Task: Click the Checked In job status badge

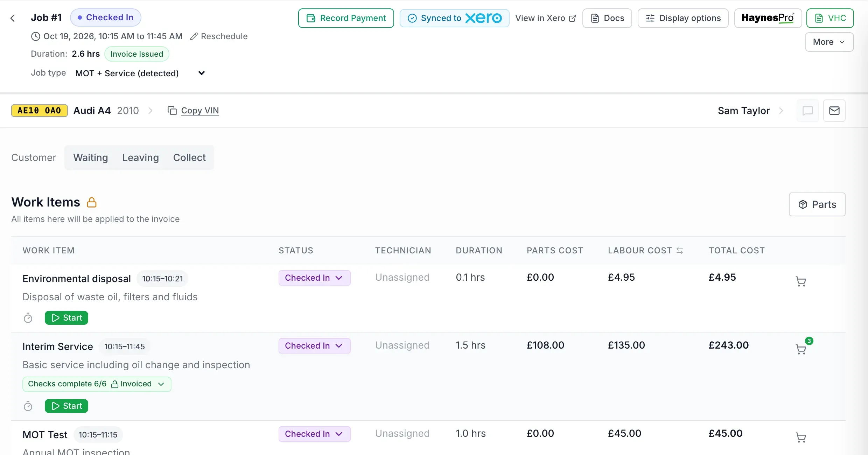Action: [106, 17]
